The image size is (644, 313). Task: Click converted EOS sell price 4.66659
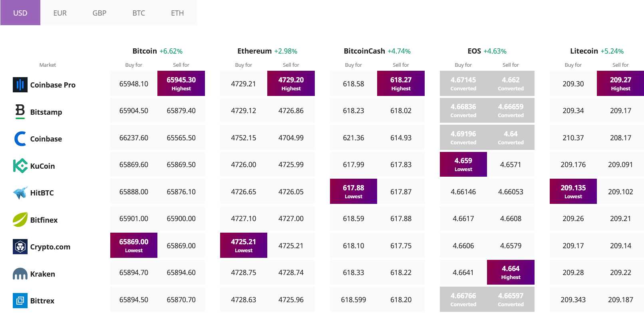[511, 110]
